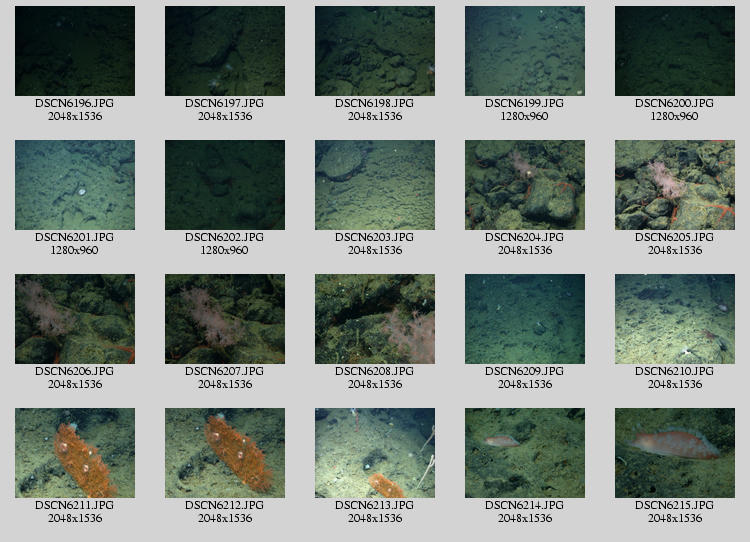Open the DSCN6199.JPG thumbnail

[x=525, y=51]
